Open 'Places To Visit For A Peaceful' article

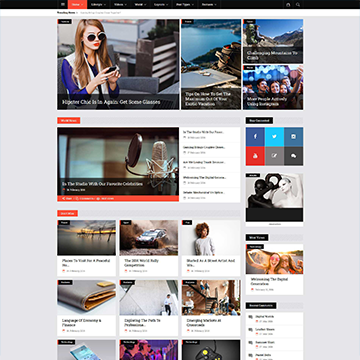[x=86, y=263]
